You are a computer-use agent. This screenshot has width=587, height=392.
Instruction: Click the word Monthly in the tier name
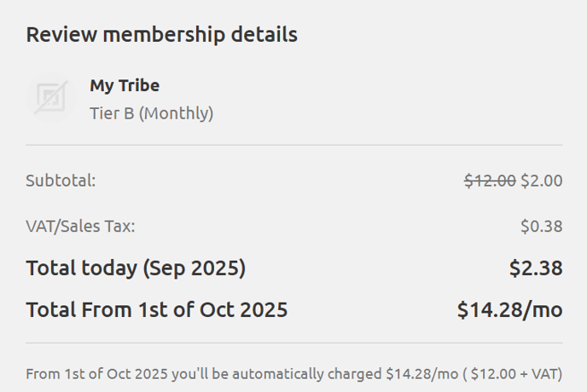(x=176, y=113)
